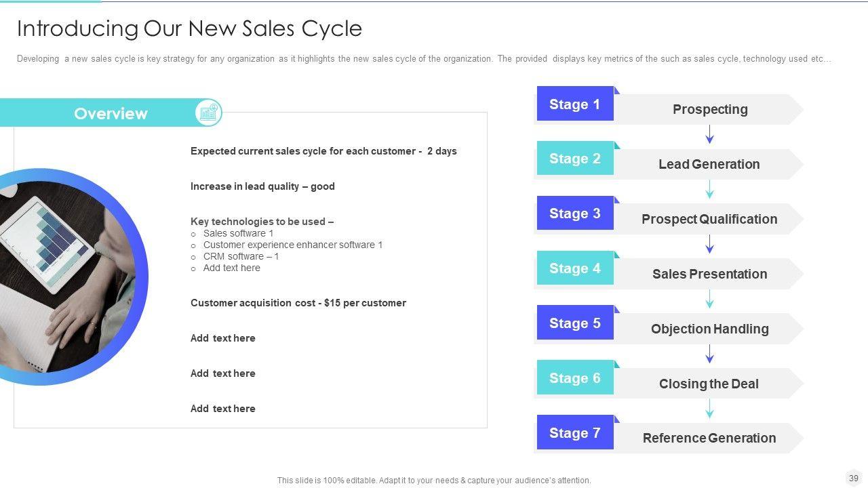Select the Stage 2 label box
868x488 pixels.
coord(575,159)
